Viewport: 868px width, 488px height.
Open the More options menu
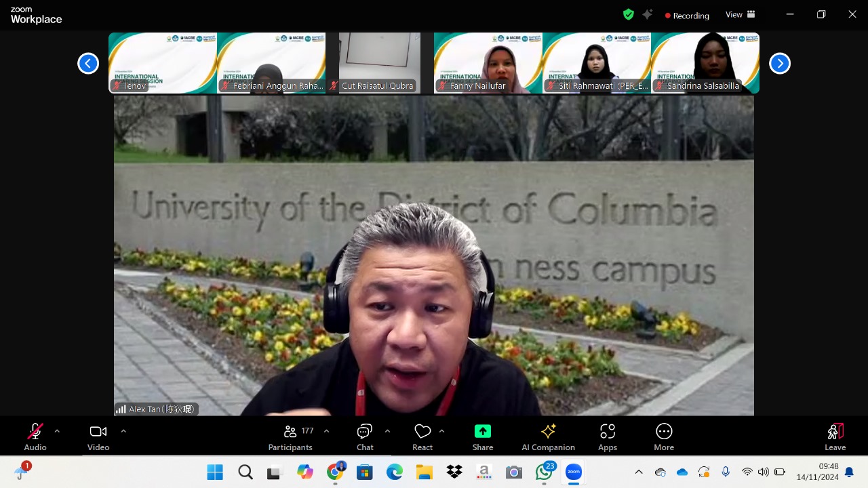pos(664,437)
